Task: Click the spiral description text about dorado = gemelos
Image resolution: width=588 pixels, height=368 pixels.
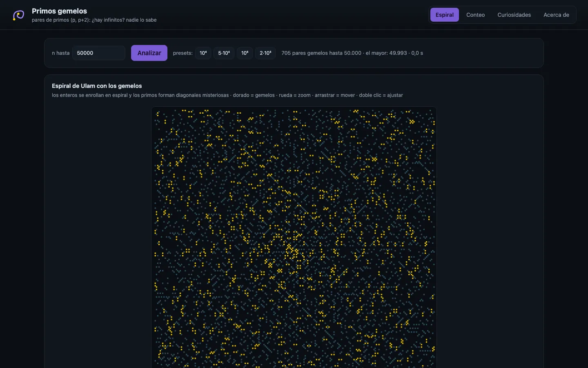Action: [227, 95]
